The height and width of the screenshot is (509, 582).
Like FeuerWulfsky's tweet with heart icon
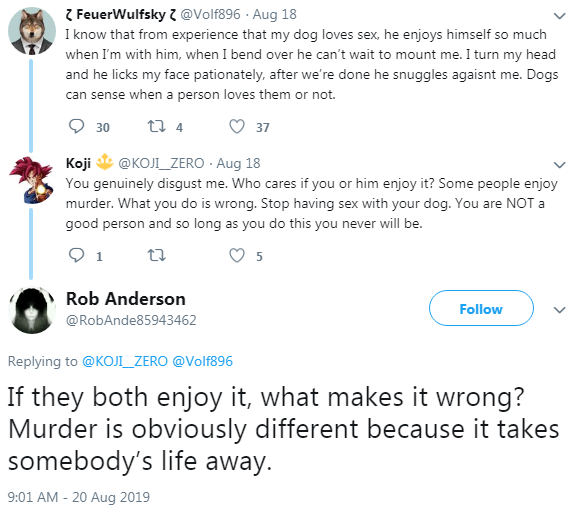click(237, 126)
